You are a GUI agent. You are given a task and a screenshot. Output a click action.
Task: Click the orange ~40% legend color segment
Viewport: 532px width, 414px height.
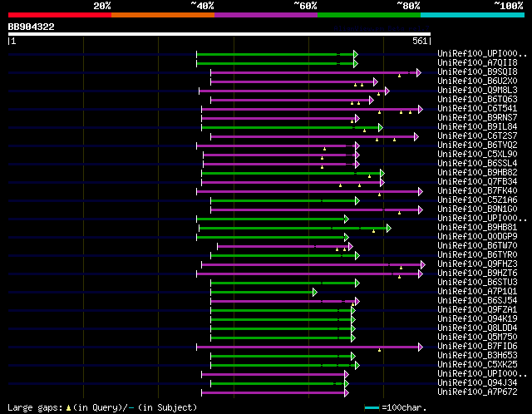point(163,15)
